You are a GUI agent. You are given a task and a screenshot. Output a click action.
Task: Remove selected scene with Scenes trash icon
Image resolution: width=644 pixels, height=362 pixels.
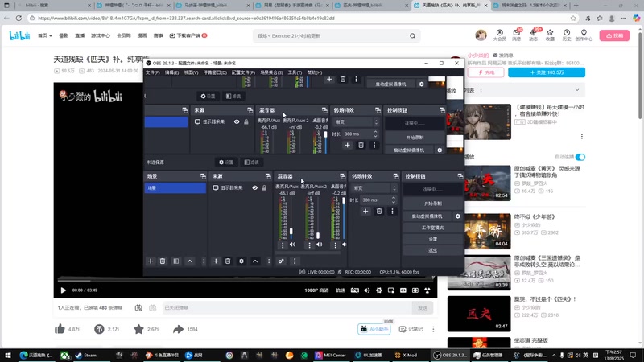[x=163, y=261]
